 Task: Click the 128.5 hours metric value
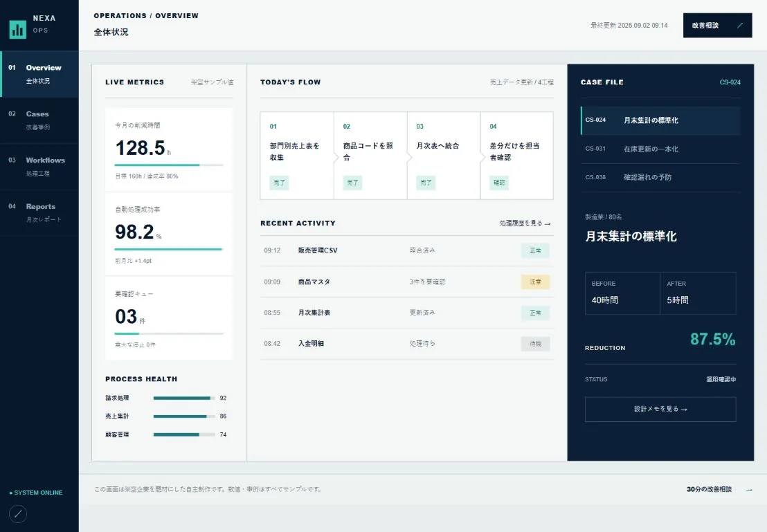tap(143, 148)
